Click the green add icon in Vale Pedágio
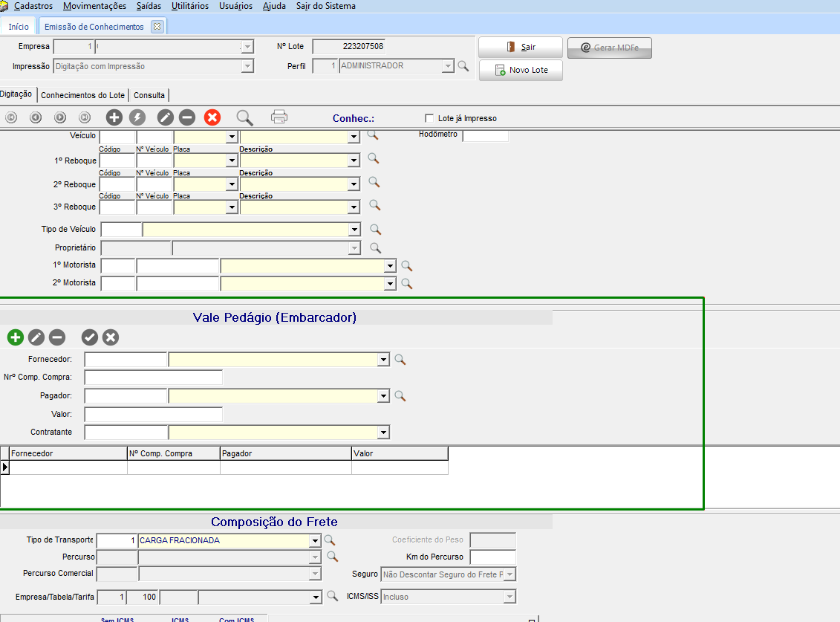The width and height of the screenshot is (840, 622). (x=16, y=337)
